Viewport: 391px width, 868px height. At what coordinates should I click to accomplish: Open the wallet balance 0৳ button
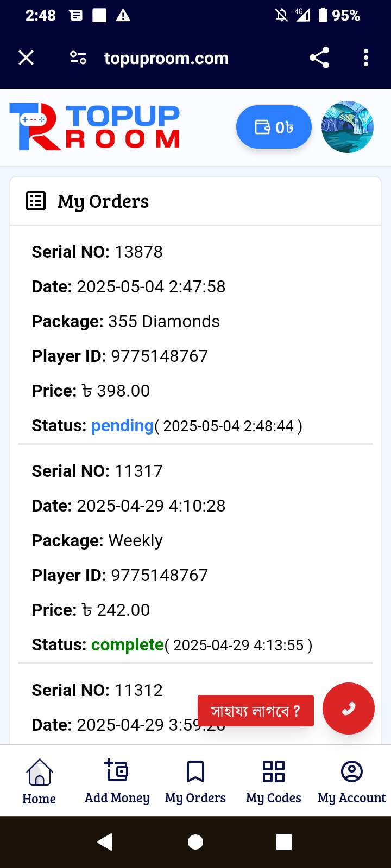tap(274, 127)
